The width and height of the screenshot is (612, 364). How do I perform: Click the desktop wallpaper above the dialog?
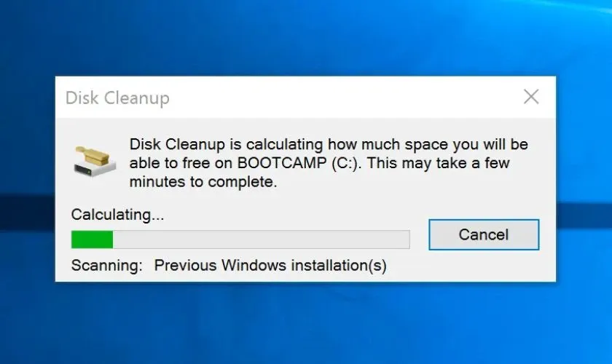(x=306, y=36)
